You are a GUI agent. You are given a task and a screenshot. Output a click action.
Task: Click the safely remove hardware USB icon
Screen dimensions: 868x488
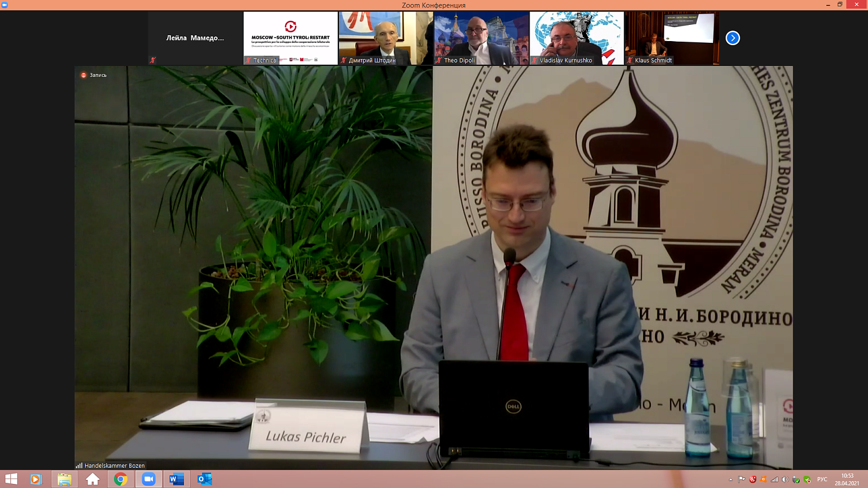pos(796,479)
